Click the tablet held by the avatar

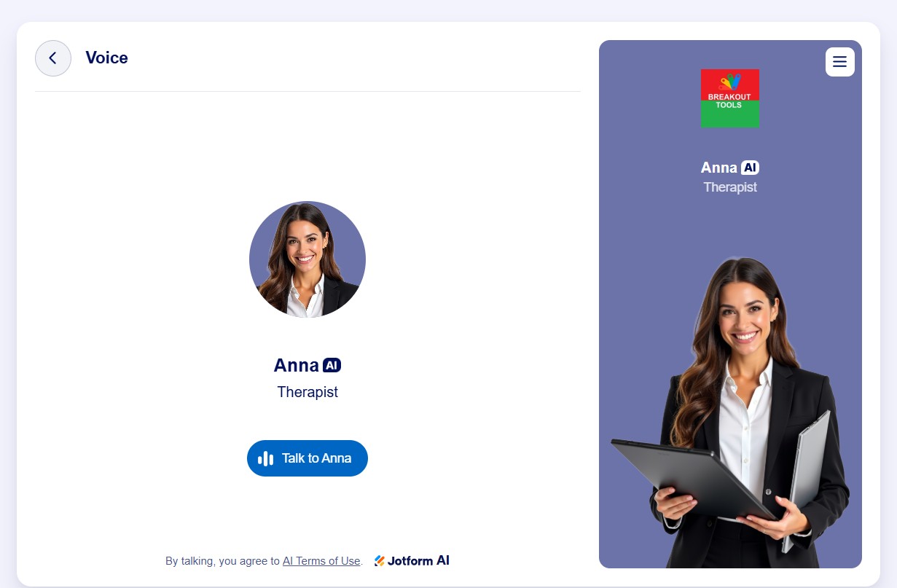[692, 477]
